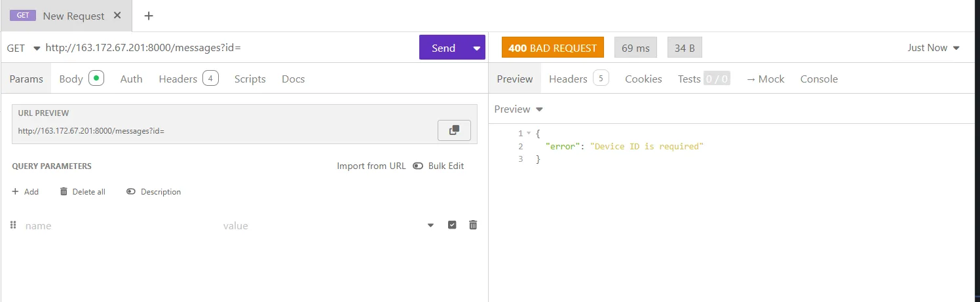The image size is (980, 302).
Task: Toggle the Description column switch
Action: click(x=131, y=192)
